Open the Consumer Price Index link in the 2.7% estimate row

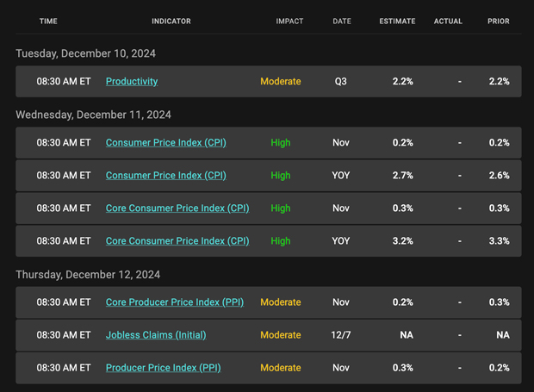click(165, 176)
